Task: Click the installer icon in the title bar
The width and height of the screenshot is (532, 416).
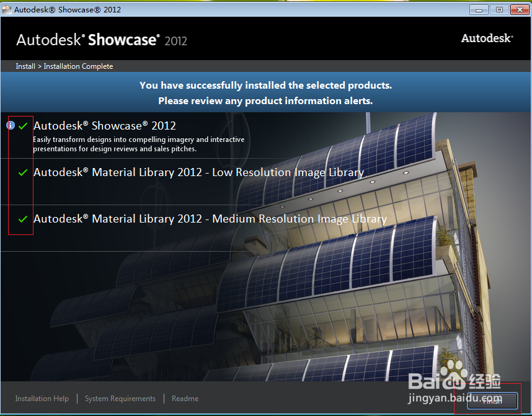Action: [6, 9]
